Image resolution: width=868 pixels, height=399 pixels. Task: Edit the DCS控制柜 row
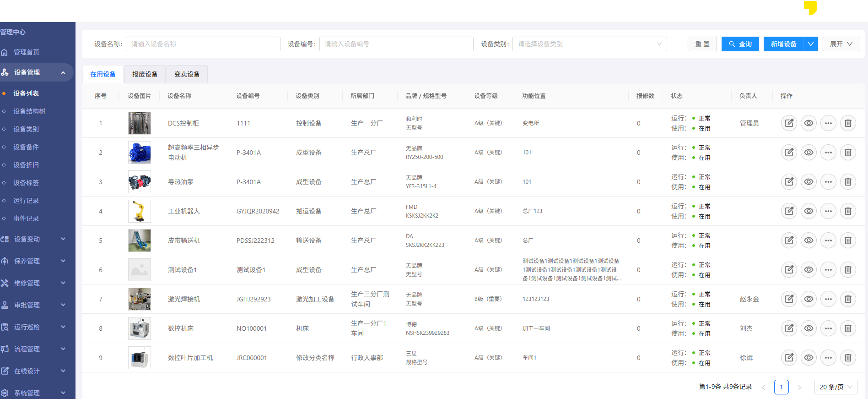[789, 123]
